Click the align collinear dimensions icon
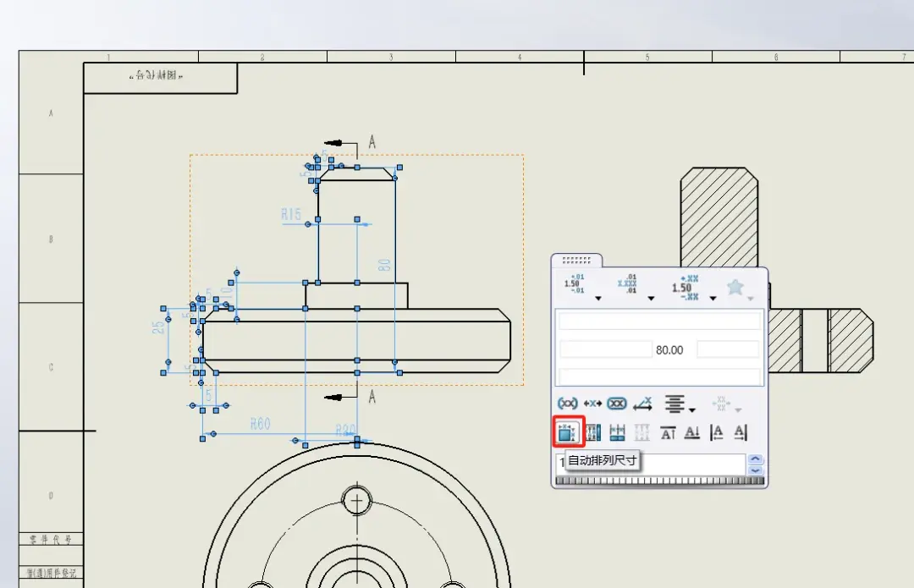 tap(617, 432)
